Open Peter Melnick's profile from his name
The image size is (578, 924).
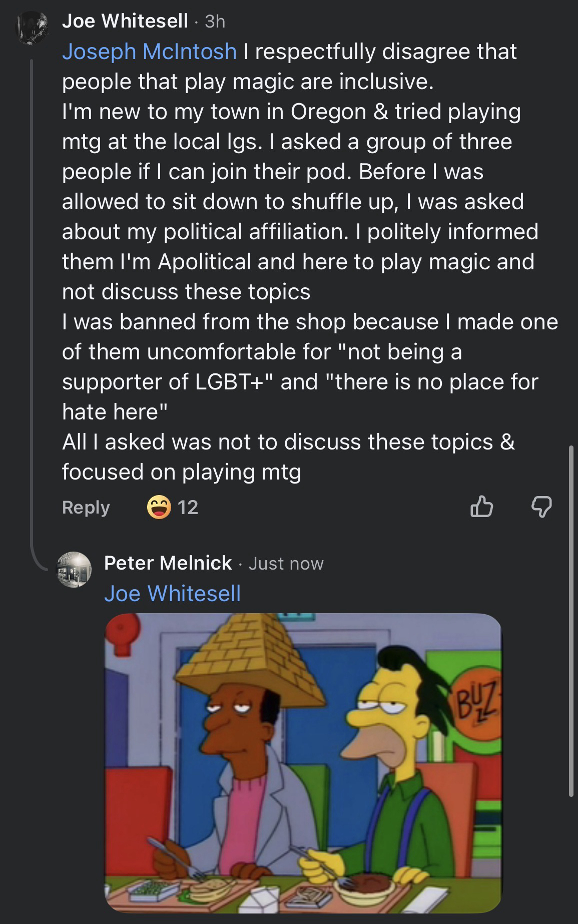(168, 563)
